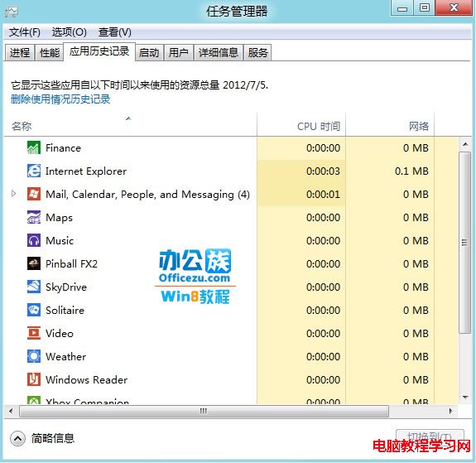Switch to the 详细信息 tab
This screenshot has height=463, width=476.
(x=219, y=52)
